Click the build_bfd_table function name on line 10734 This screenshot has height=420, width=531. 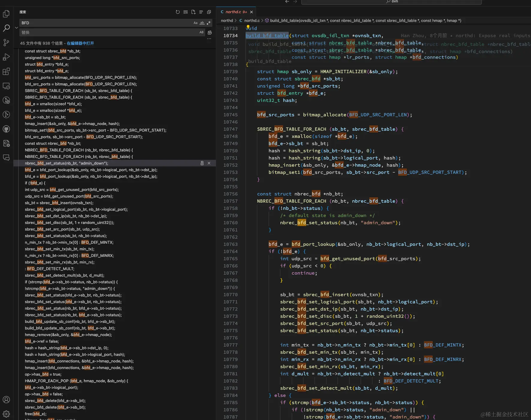pyautogui.click(x=267, y=36)
